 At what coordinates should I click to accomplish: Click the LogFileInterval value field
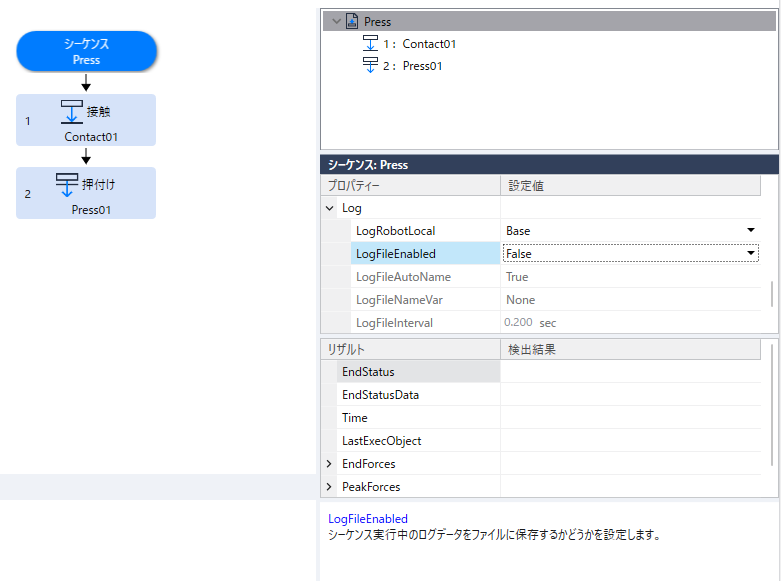(630, 323)
